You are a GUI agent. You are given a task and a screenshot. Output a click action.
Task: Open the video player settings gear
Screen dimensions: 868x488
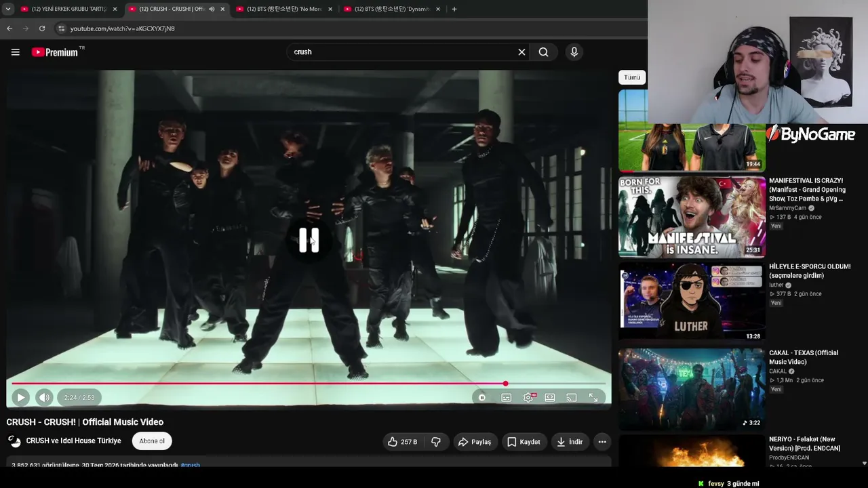528,398
